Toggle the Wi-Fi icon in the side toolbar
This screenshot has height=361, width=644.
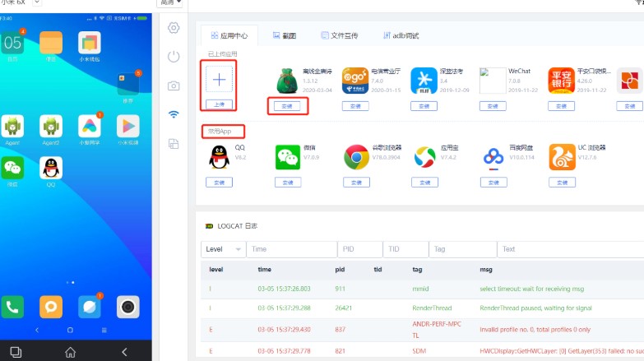pos(174,114)
